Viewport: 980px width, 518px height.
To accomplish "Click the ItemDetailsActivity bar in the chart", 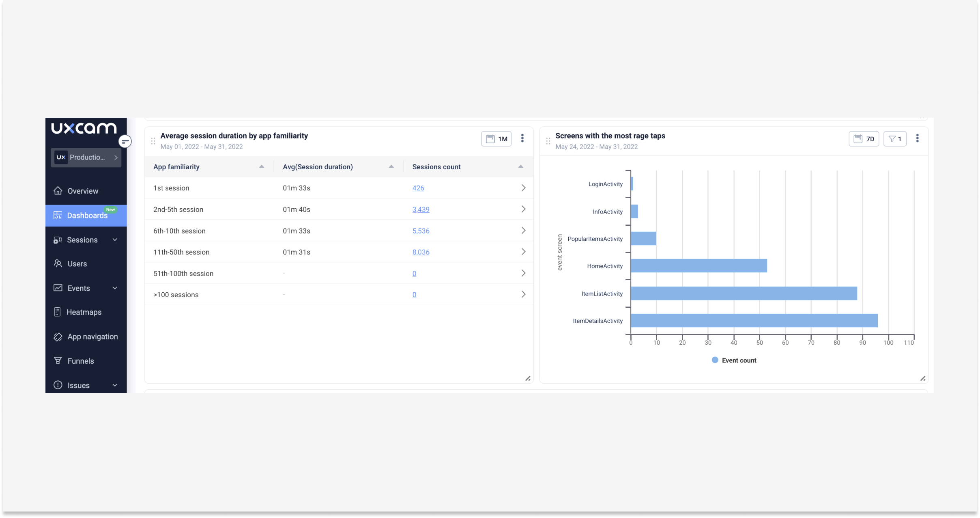I will pyautogui.click(x=754, y=321).
